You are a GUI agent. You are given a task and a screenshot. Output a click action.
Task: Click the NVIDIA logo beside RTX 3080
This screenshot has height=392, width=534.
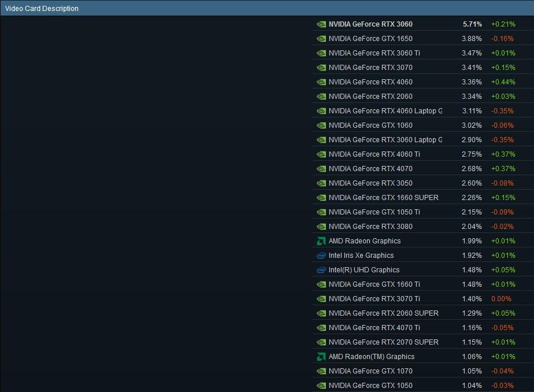(x=321, y=227)
